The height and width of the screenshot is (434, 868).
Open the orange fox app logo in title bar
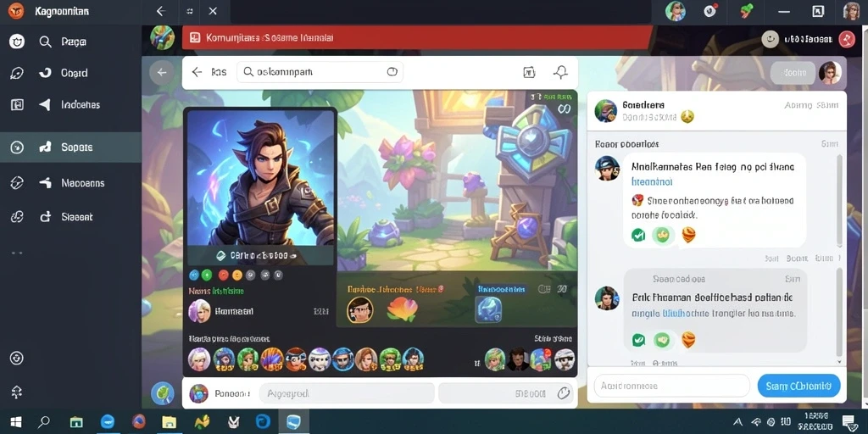pyautogui.click(x=17, y=11)
